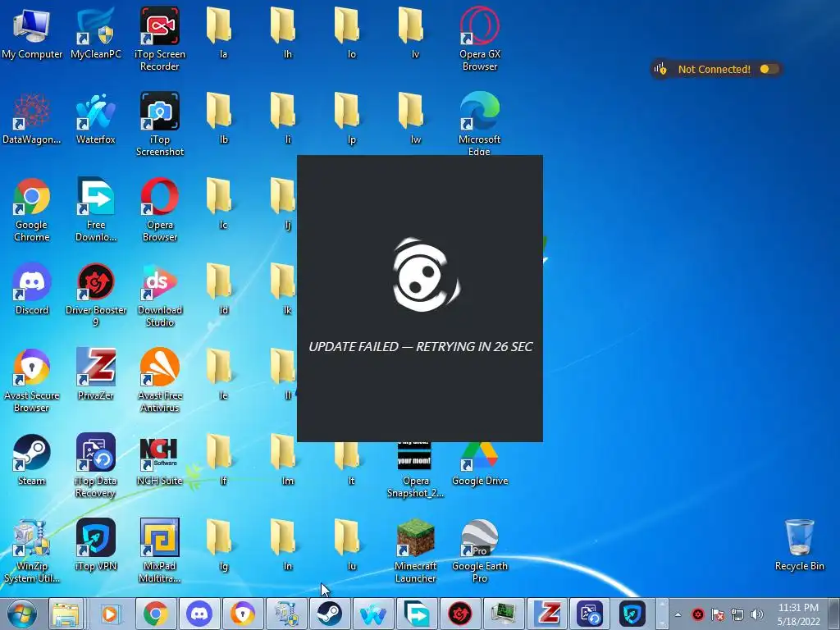840x630 pixels.
Task: Switch to Chrome from the taskbar
Action: 155,614
